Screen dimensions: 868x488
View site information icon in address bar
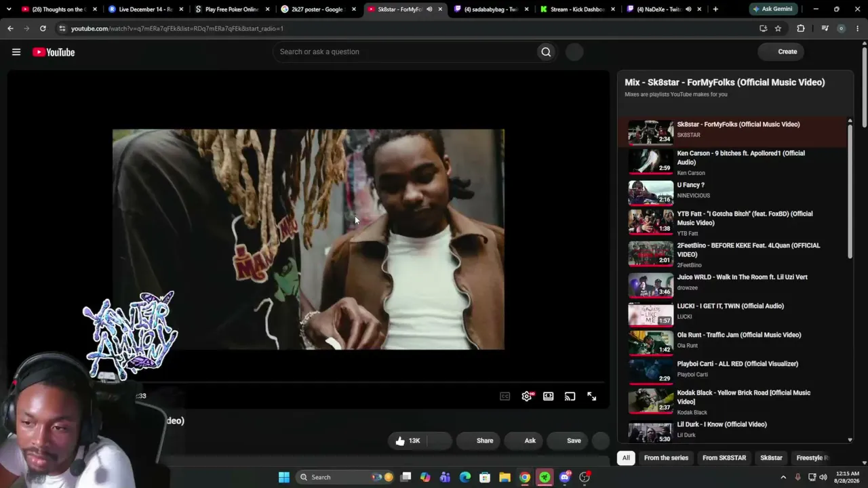point(62,28)
